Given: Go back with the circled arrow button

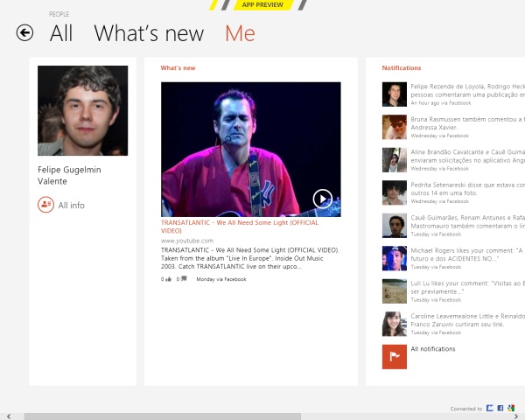Looking at the screenshot, I should click(24, 33).
